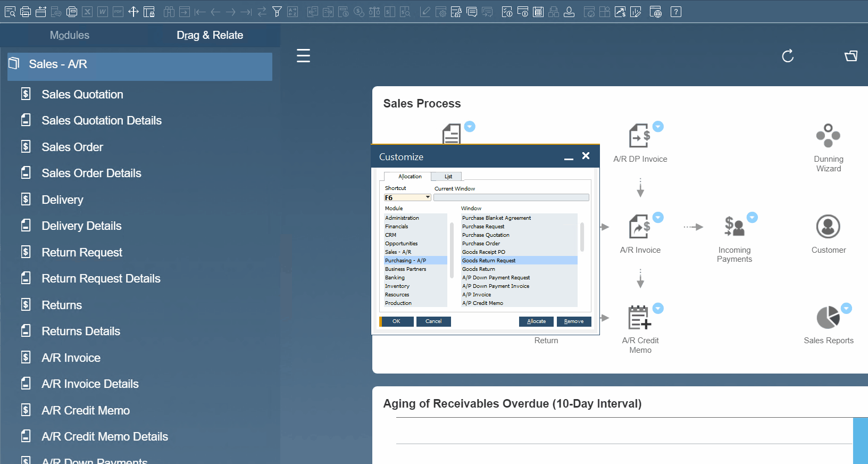This screenshot has width=868, height=464.
Task: Switch to the Modules tab
Action: coord(70,35)
